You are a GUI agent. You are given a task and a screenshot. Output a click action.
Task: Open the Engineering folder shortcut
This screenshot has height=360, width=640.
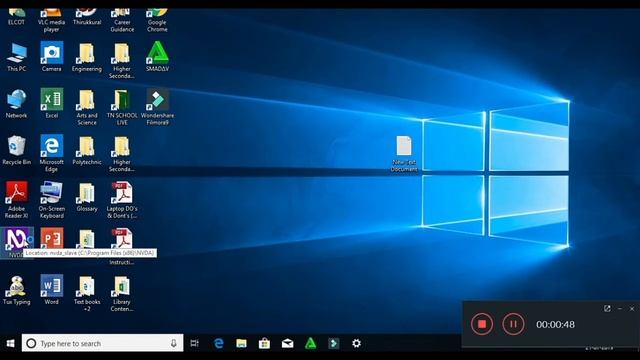pyautogui.click(x=87, y=57)
